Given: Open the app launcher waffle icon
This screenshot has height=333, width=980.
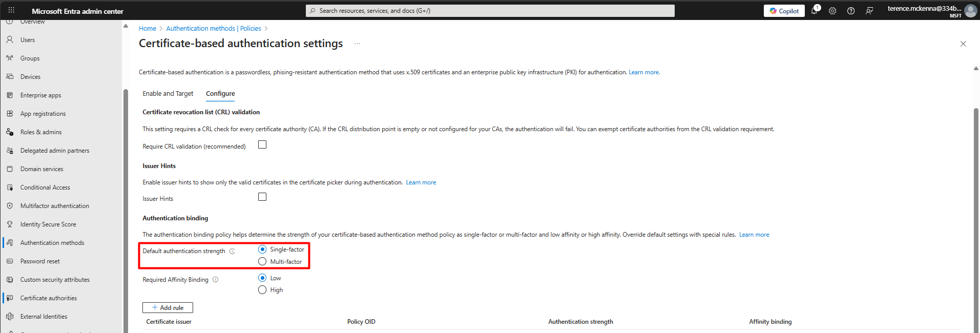Looking at the screenshot, I should click(11, 11).
